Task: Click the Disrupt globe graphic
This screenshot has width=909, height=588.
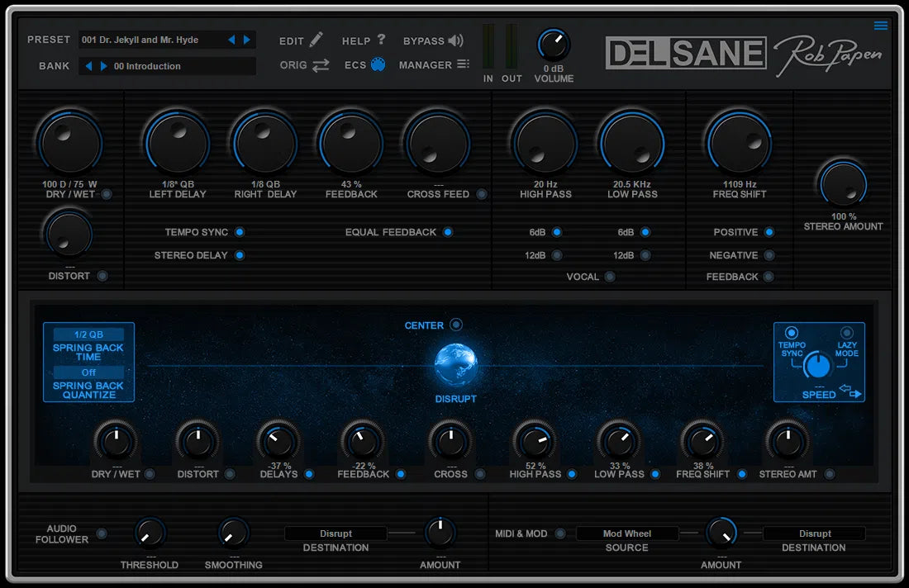Action: (x=457, y=366)
